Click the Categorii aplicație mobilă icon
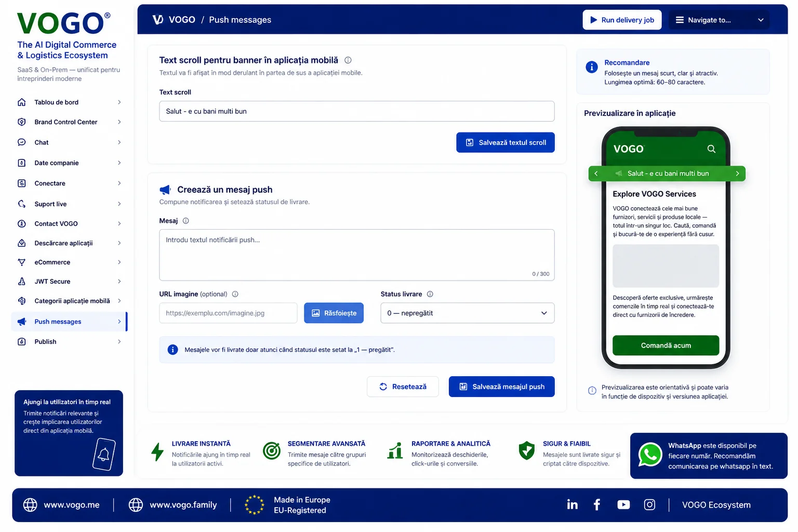798x532 pixels. tap(22, 301)
